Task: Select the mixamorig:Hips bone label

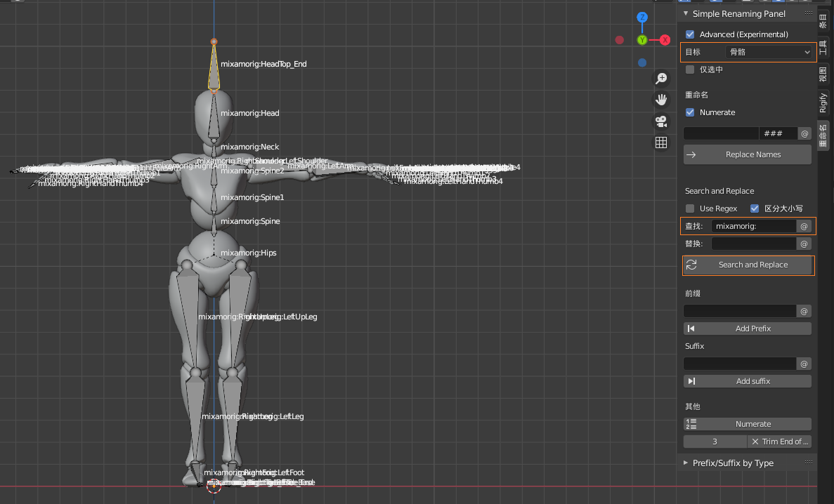Action: point(249,253)
